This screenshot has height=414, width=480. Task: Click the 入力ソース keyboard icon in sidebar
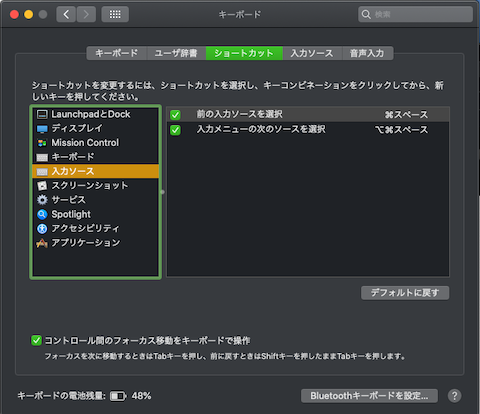(42, 172)
